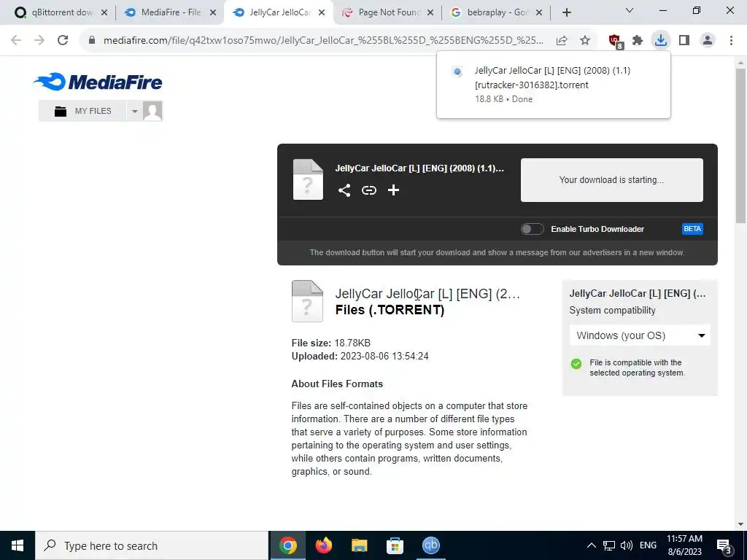Screen dimensions: 747x560
Task: Open the downloaded torrent file in the popup
Action: tap(553, 85)
